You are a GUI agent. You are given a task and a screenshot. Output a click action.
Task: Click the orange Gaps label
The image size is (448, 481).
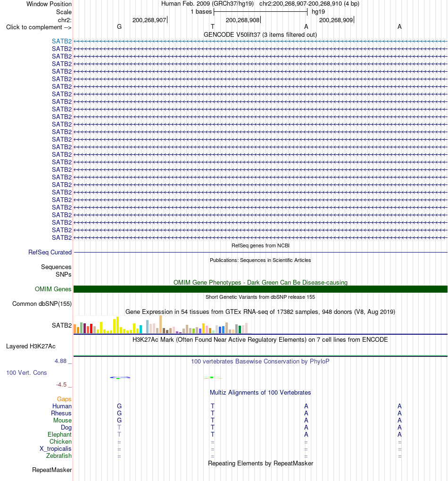[x=64, y=399]
